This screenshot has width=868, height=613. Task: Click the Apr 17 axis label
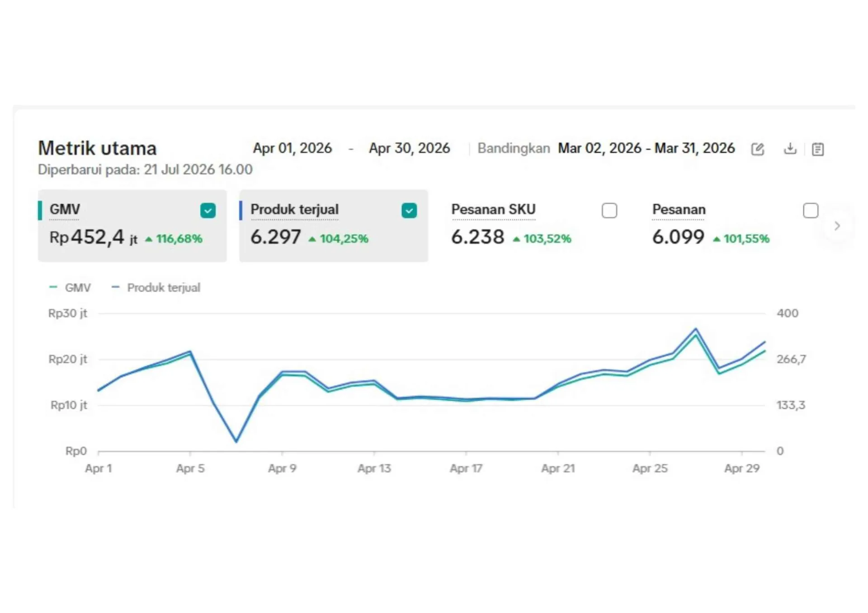click(466, 468)
